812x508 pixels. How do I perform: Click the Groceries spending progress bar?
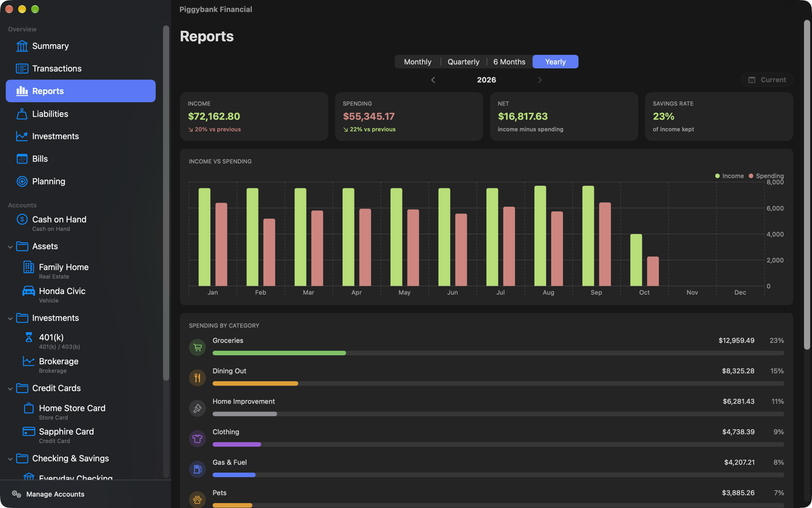click(498, 353)
